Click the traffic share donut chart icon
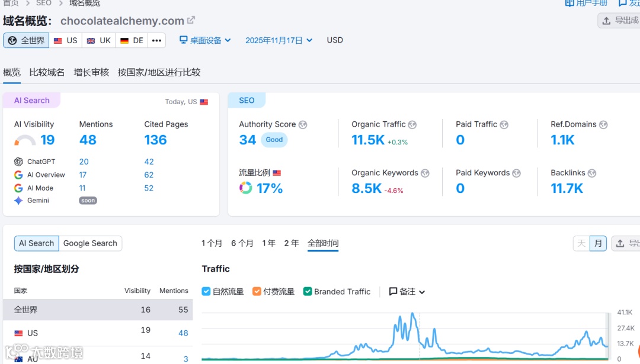This screenshot has width=640, height=364. coord(246,188)
